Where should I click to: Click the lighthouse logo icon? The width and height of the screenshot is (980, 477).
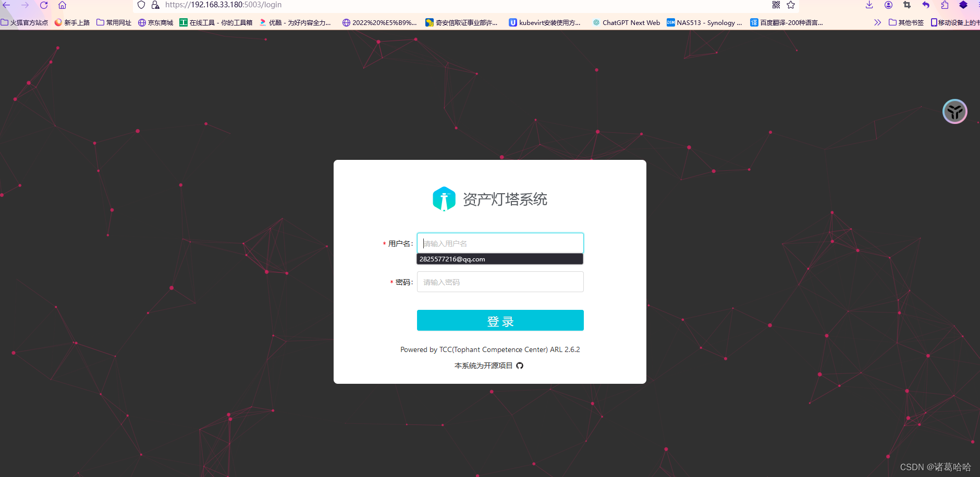444,199
